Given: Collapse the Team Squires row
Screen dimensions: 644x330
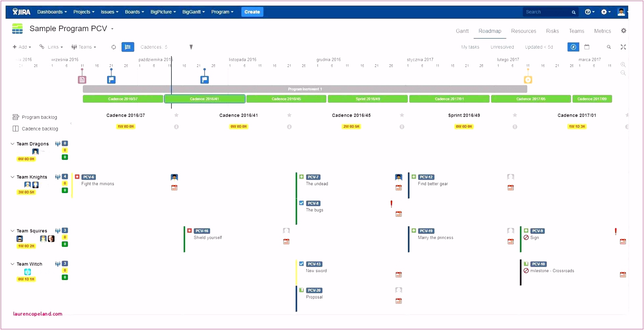Looking at the screenshot, I should pos(13,231).
